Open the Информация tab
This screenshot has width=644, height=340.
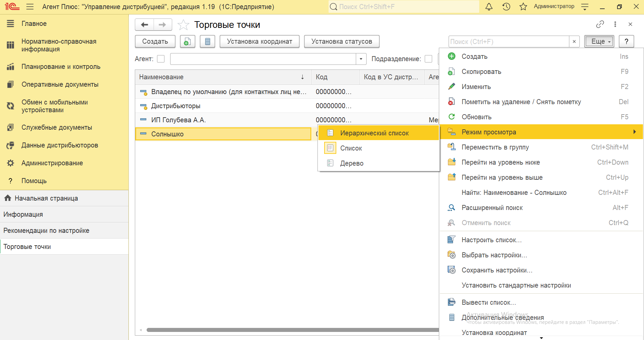(x=64, y=214)
